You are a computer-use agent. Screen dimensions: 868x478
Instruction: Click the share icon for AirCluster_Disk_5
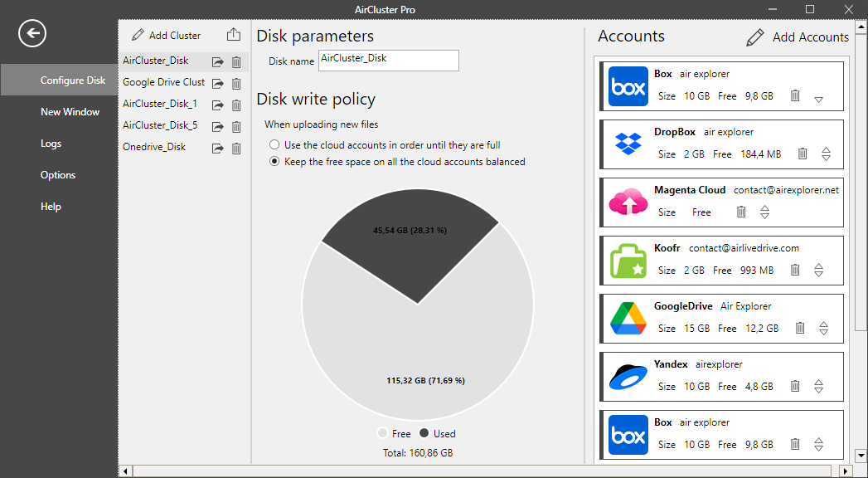click(217, 127)
